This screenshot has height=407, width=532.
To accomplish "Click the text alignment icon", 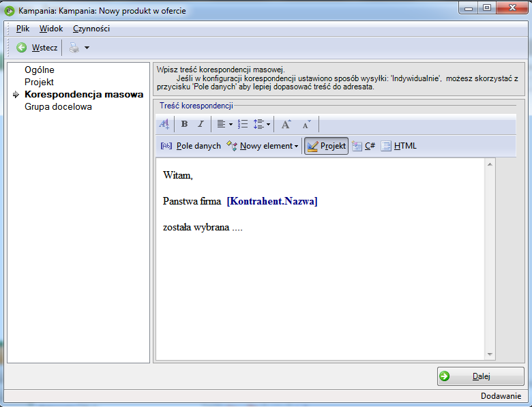I will pyautogui.click(x=221, y=124).
